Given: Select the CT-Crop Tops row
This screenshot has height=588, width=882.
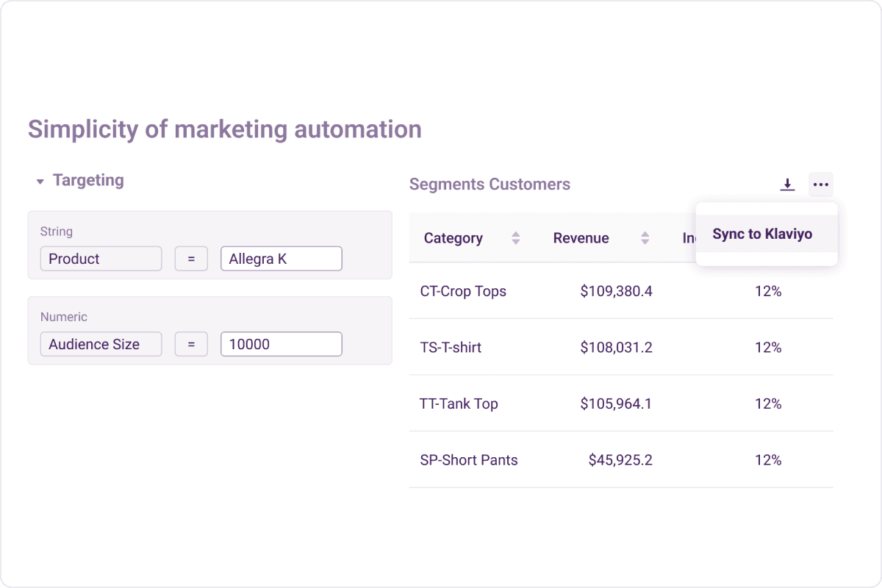Looking at the screenshot, I should (x=463, y=291).
